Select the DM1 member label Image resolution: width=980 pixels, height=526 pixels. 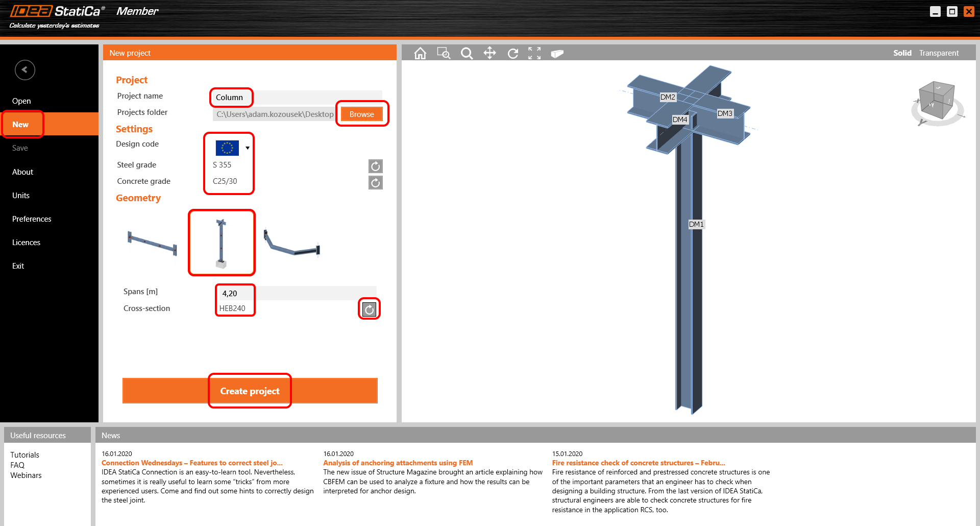click(696, 224)
